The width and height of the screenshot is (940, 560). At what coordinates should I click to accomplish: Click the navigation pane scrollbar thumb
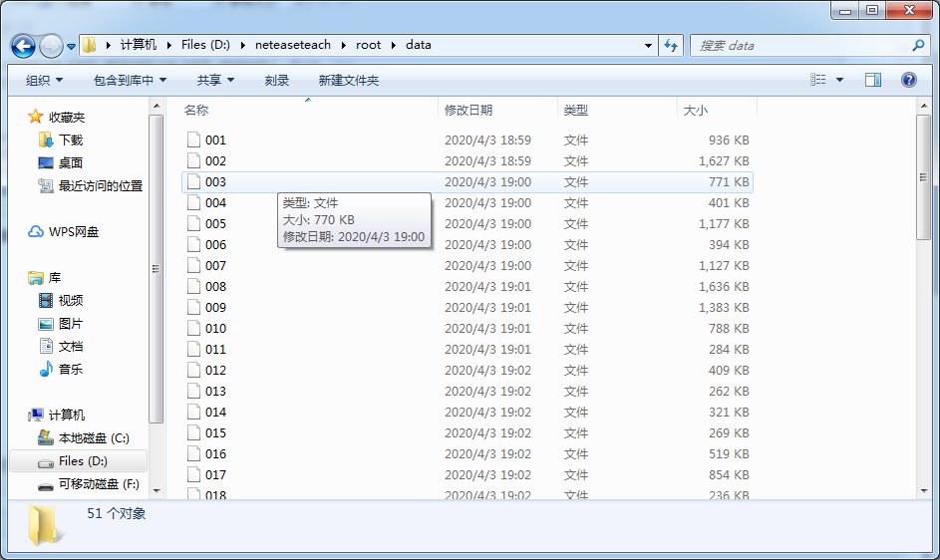[156, 269]
